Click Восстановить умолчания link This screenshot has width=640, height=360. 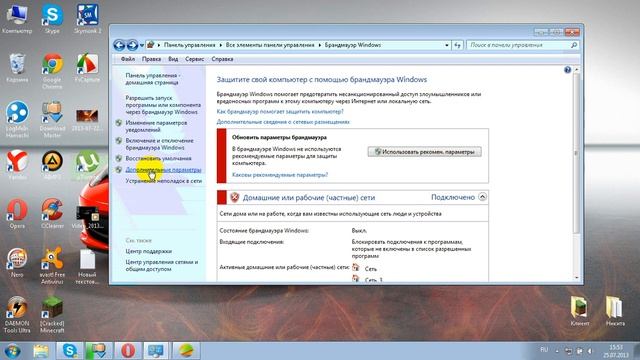pos(158,158)
